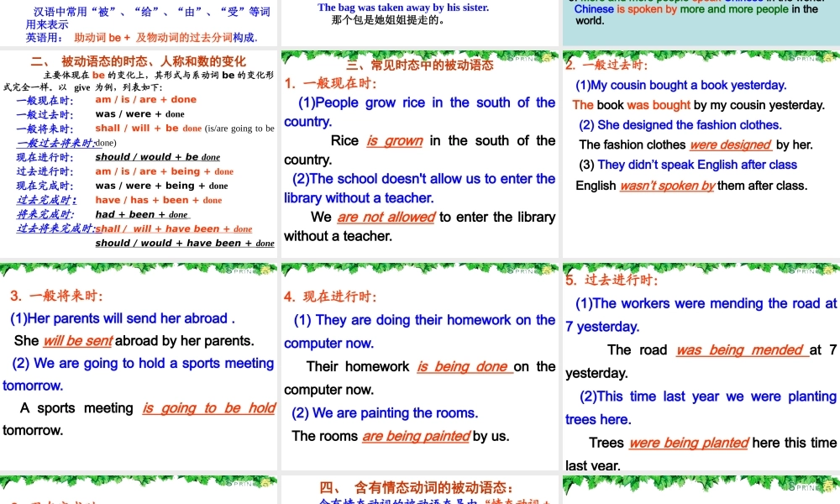Click the underlined answer 'were designed'

pos(731,144)
